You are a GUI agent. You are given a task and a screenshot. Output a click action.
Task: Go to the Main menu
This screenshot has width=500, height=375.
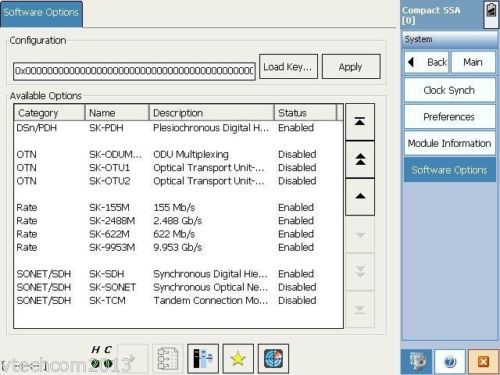[473, 62]
